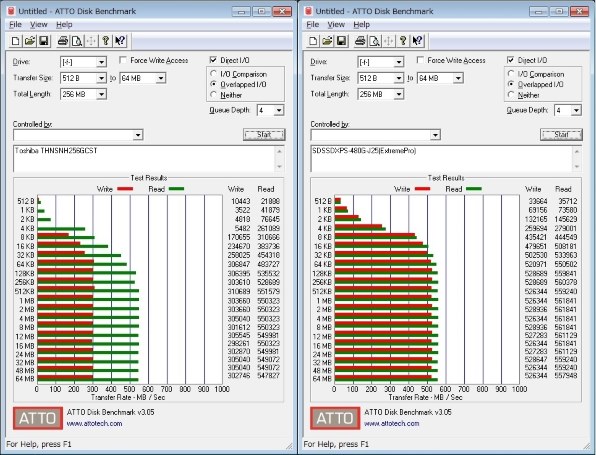Screen dimensions: 596x455
Task: Open Help menu in left window
Action: click(64, 25)
